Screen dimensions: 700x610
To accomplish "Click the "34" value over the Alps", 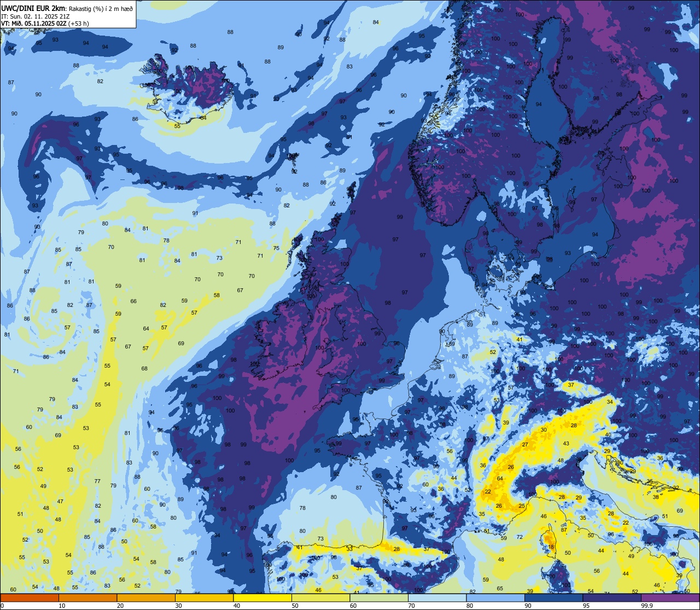I will coord(610,402).
